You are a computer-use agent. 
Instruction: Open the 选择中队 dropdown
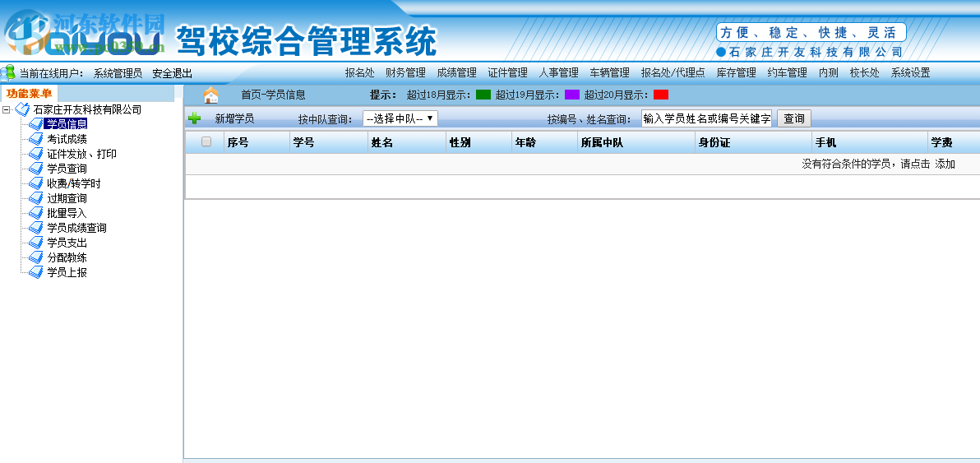click(x=400, y=118)
